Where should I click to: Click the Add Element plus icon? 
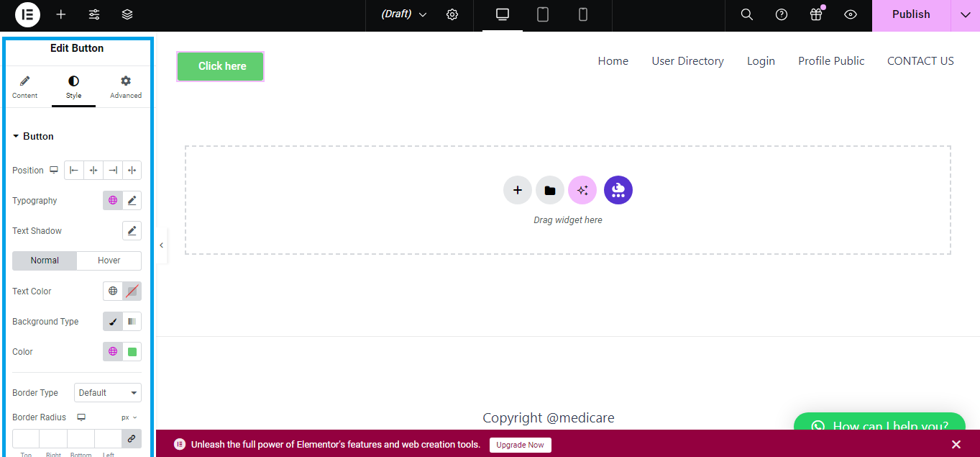click(x=61, y=14)
